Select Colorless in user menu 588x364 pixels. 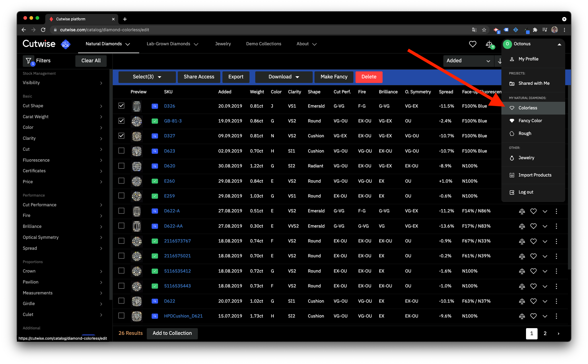click(x=533, y=108)
